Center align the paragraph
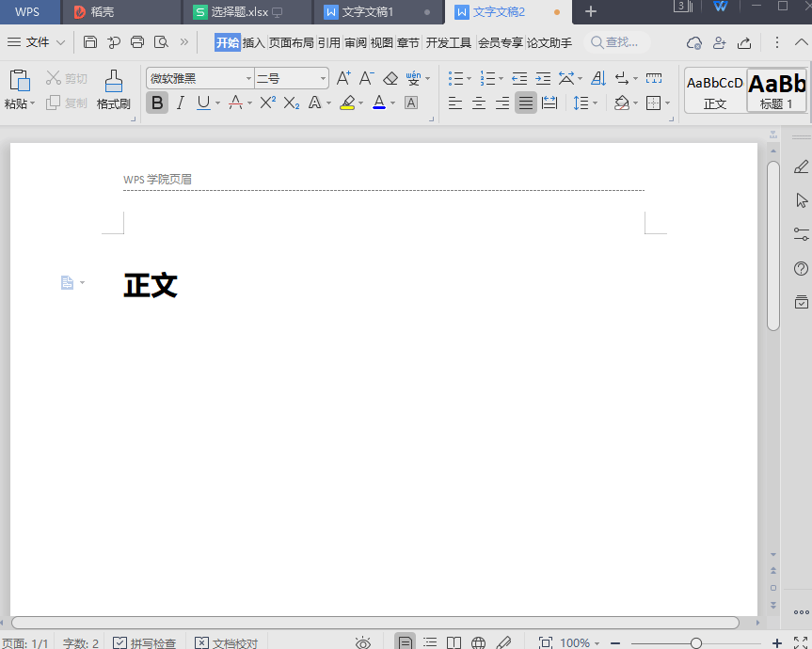Screen dimensions: 812x649 point(479,103)
